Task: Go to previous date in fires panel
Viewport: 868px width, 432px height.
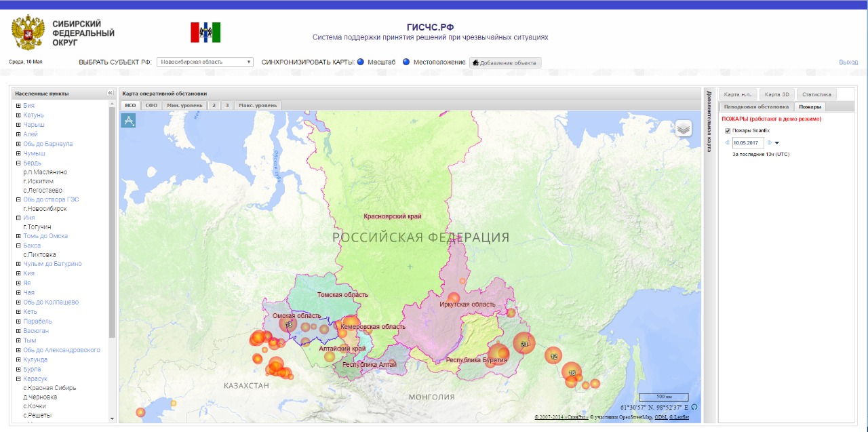Action: [x=727, y=143]
